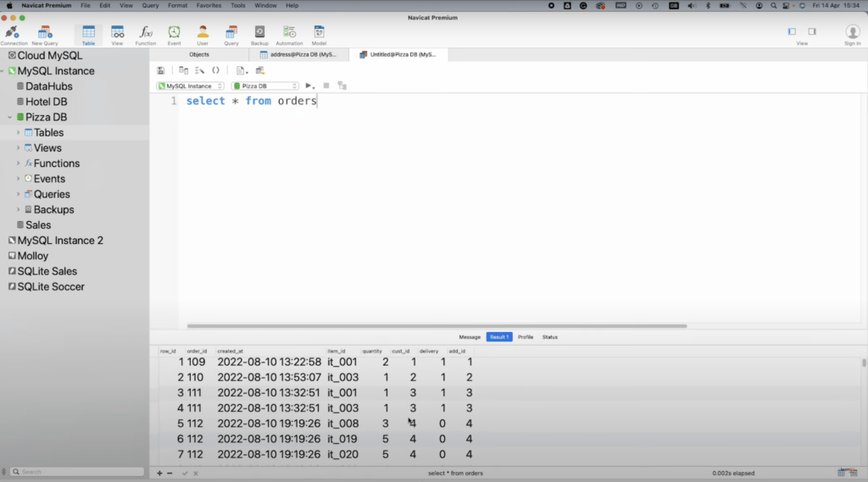Open the MySQL Instance connection dropdown

tap(191, 86)
